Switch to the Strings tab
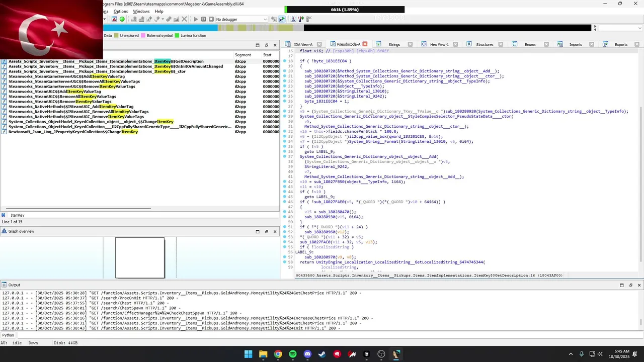 [x=394, y=44]
